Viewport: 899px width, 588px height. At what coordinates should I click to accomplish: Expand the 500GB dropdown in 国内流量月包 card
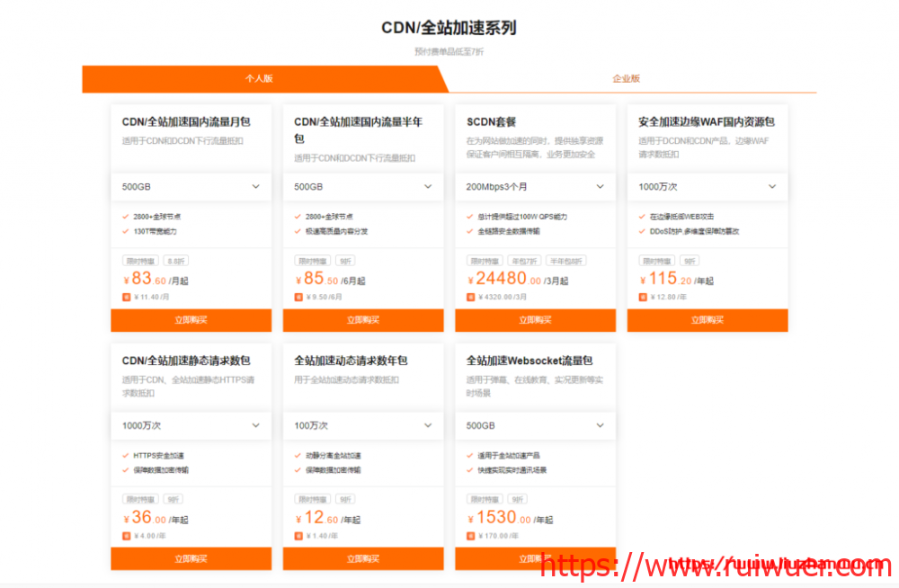[191, 187]
